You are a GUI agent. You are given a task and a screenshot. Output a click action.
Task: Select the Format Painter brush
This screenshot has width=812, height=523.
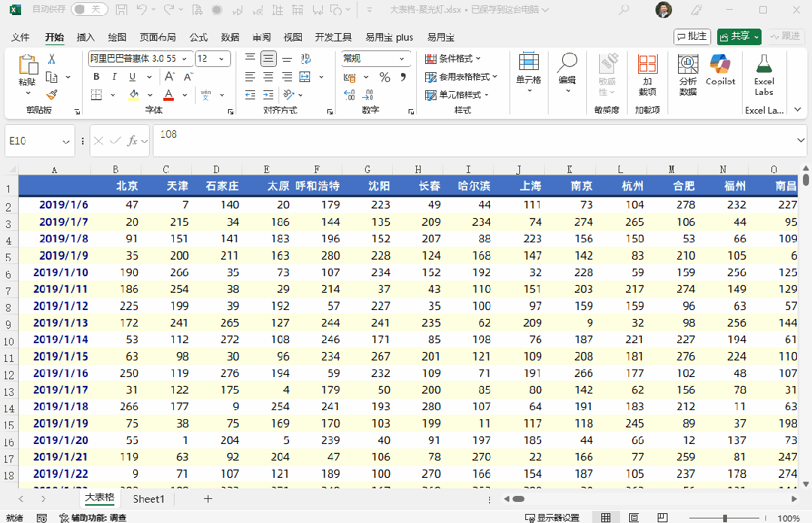pyautogui.click(x=52, y=94)
